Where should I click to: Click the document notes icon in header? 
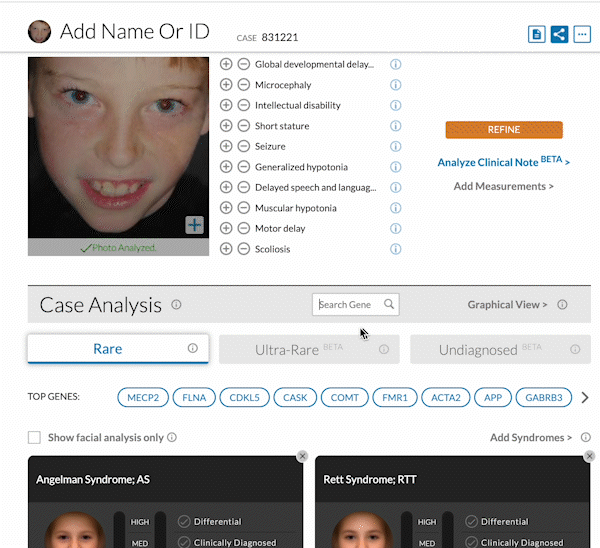point(537,34)
